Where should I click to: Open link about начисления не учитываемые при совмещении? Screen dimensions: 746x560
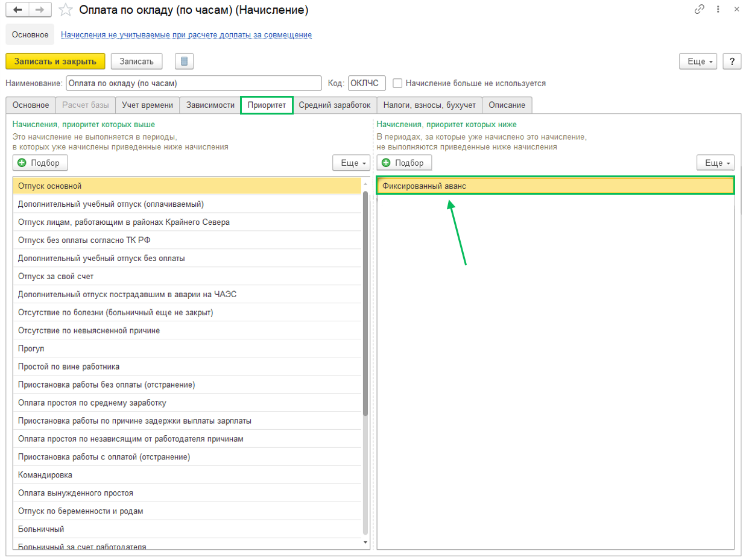click(x=186, y=35)
